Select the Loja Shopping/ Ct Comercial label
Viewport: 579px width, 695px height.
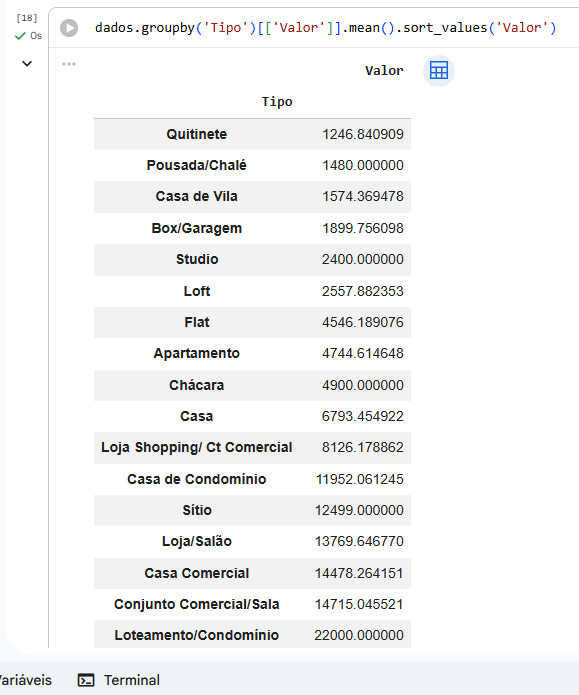tap(196, 447)
